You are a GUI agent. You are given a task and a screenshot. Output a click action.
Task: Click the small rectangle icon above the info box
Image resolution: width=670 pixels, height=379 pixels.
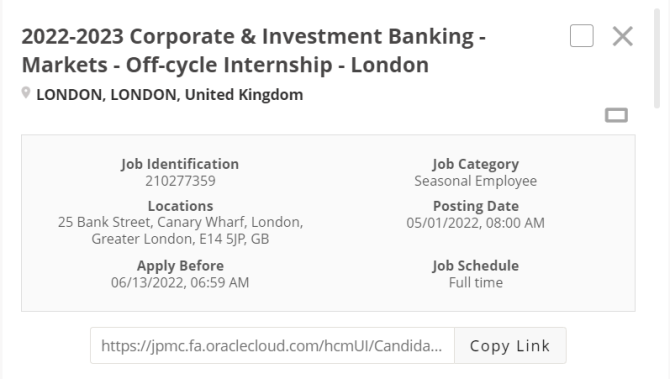(x=616, y=115)
